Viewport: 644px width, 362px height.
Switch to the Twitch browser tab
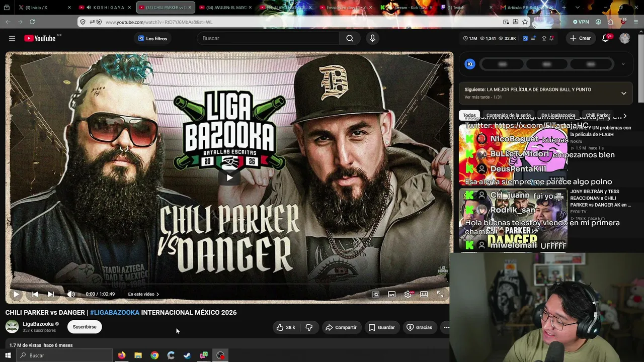tap(466, 8)
